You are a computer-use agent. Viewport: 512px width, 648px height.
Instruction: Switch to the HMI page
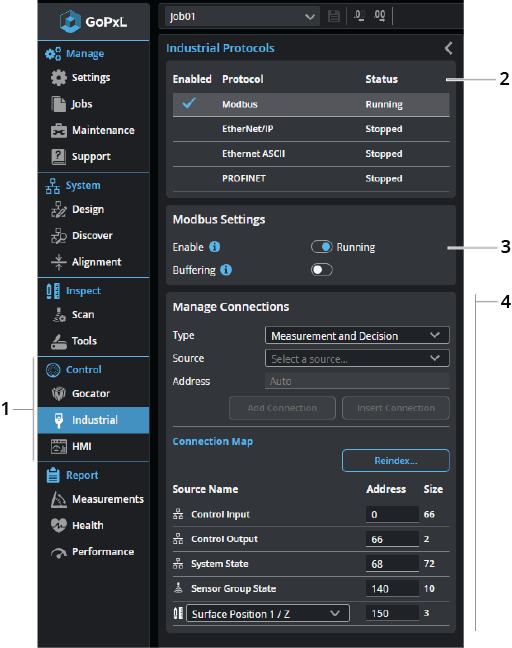tap(82, 446)
